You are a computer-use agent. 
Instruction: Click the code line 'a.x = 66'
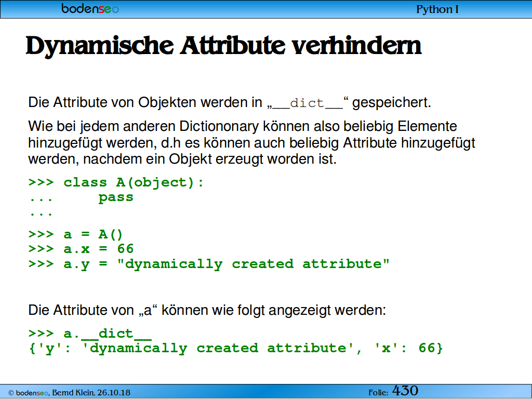(81, 249)
